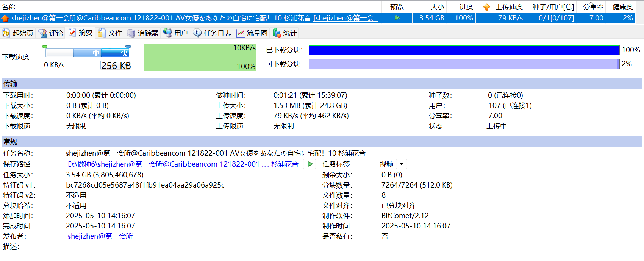Image resolution: width=644 pixels, height=261 pixels.
Task: Click the 做种时间 value 0:01:21
Action: [x=310, y=95]
